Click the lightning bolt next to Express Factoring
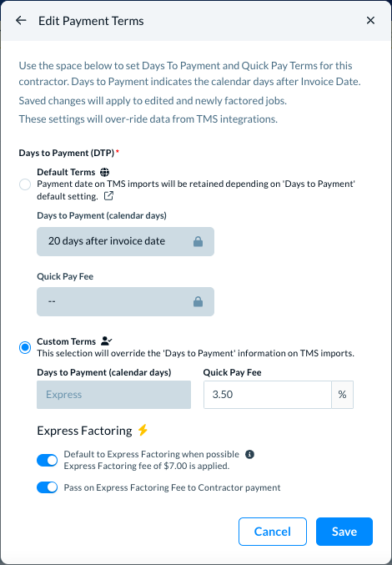 (143, 430)
